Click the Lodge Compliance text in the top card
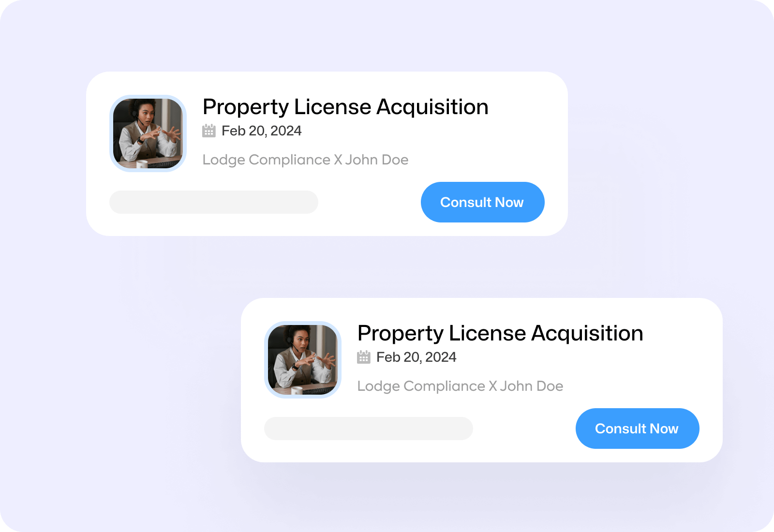This screenshot has height=532, width=774. 266,160
